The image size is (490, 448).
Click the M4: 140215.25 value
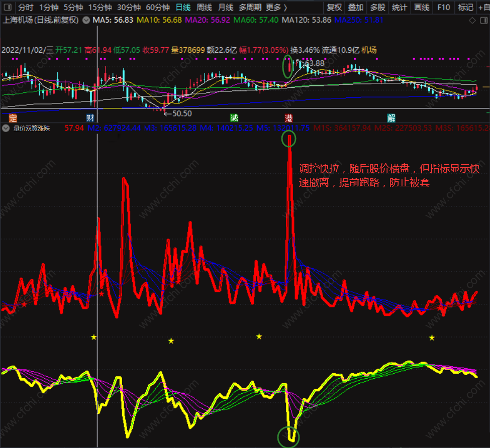[226, 128]
